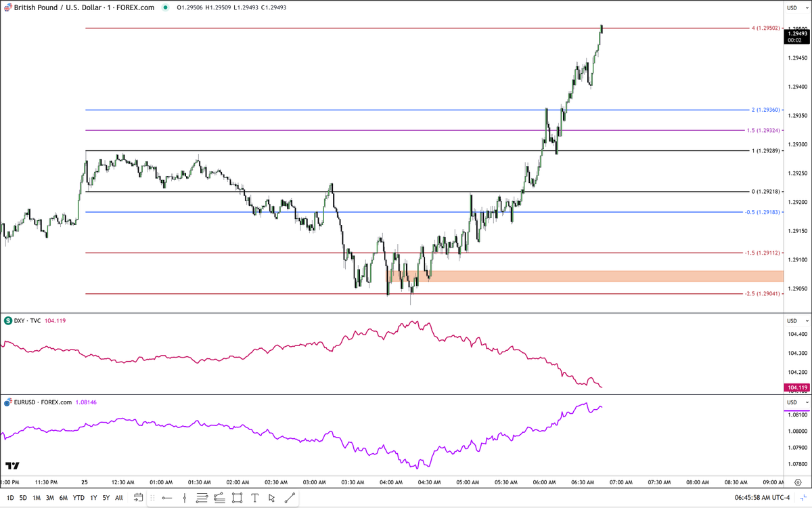
Task: Select the Text tool
Action: point(254,498)
